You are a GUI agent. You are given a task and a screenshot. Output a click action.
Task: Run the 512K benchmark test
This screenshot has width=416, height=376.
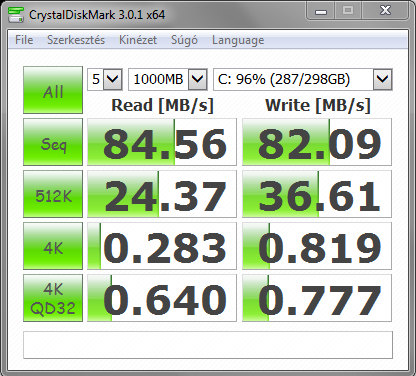(53, 194)
